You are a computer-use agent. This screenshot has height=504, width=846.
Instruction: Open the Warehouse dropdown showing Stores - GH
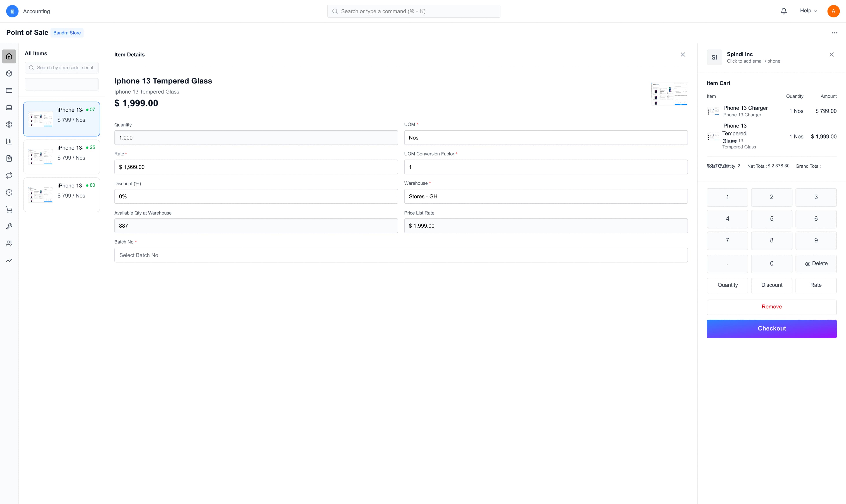click(x=545, y=196)
